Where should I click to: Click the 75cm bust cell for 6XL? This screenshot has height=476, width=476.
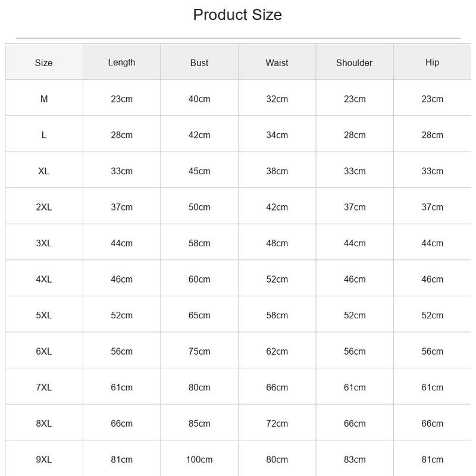click(x=199, y=352)
